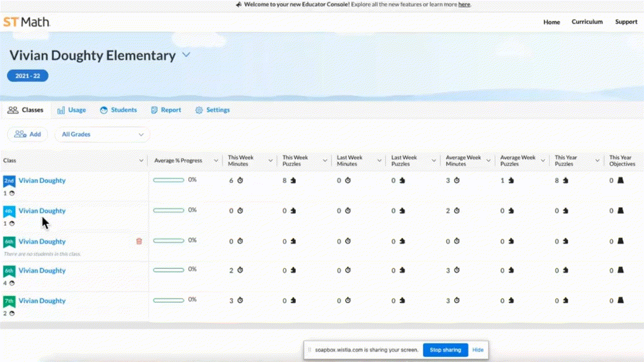Click the student count icon under 7th grade class
Viewport: 644px width, 362px height.
[x=12, y=313]
